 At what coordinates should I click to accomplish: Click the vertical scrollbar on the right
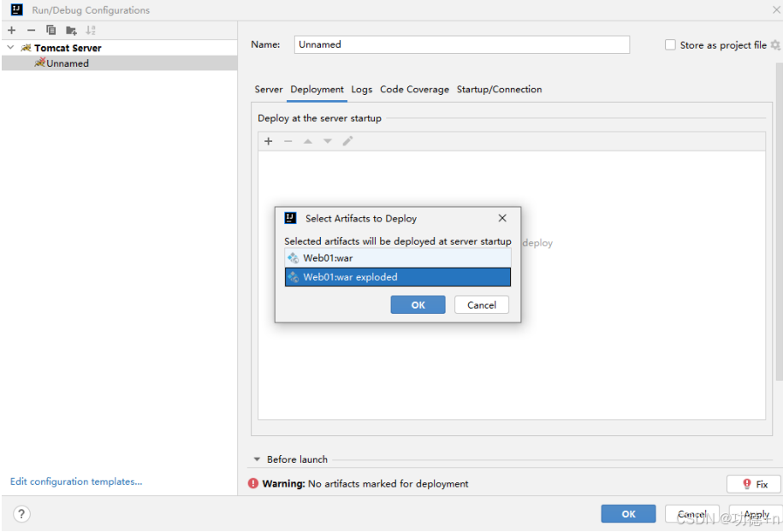coord(779,222)
